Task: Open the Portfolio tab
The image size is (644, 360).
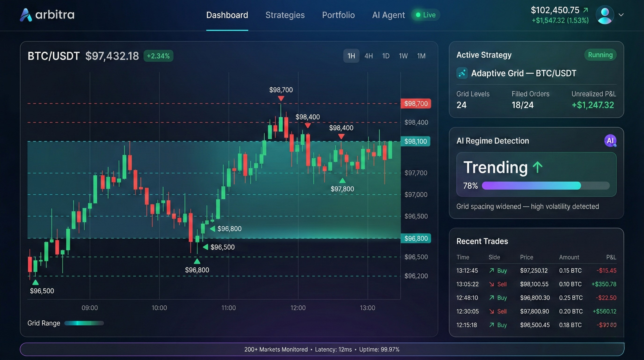Action: 339,15
